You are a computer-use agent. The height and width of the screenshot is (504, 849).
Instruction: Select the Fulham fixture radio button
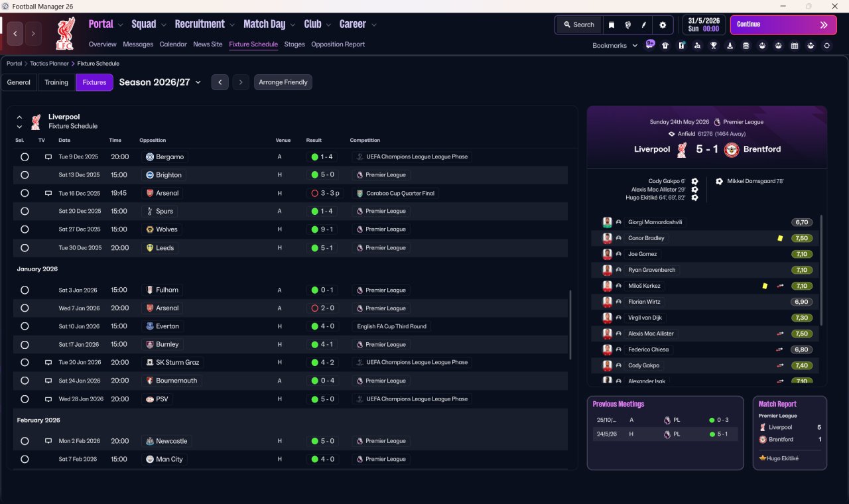tap(25, 290)
